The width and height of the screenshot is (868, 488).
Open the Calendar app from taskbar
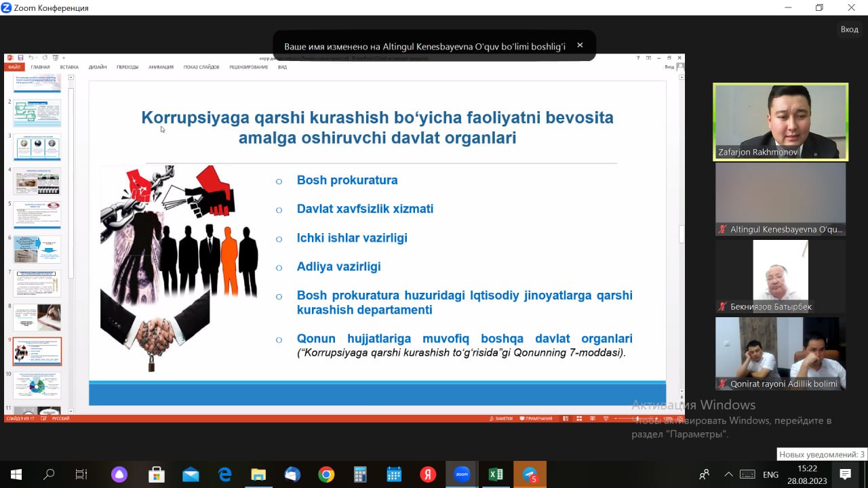(x=394, y=474)
